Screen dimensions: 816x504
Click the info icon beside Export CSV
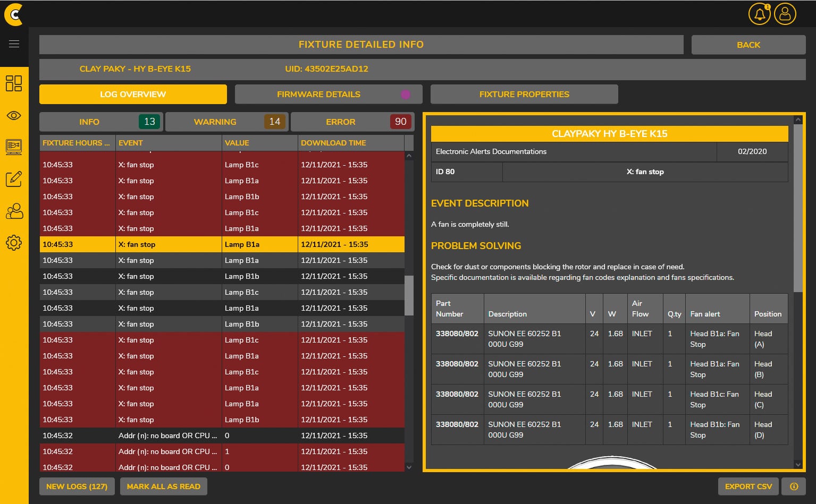click(794, 486)
